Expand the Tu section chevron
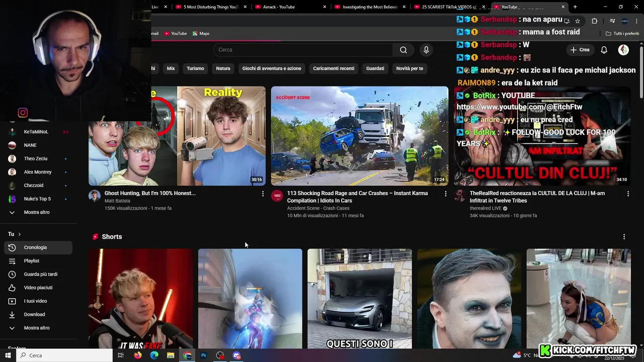The width and height of the screenshot is (644, 362). tap(19, 234)
